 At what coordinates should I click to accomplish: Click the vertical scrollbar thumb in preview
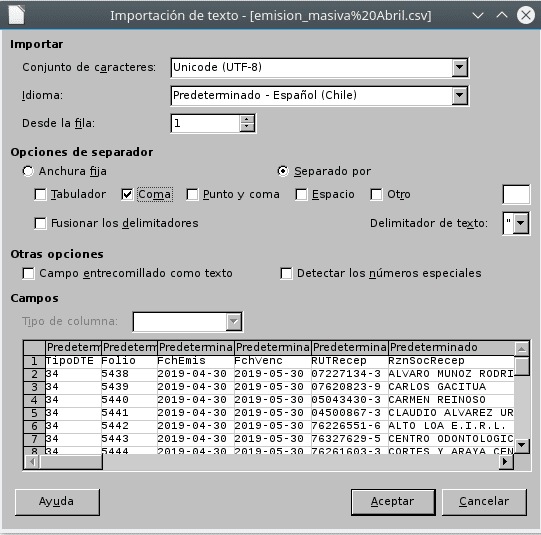(522, 366)
